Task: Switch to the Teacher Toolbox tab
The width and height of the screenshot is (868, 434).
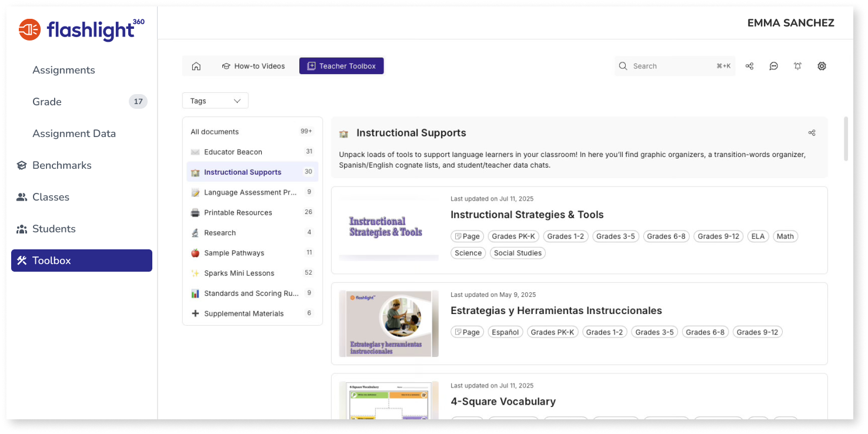Action: (342, 66)
